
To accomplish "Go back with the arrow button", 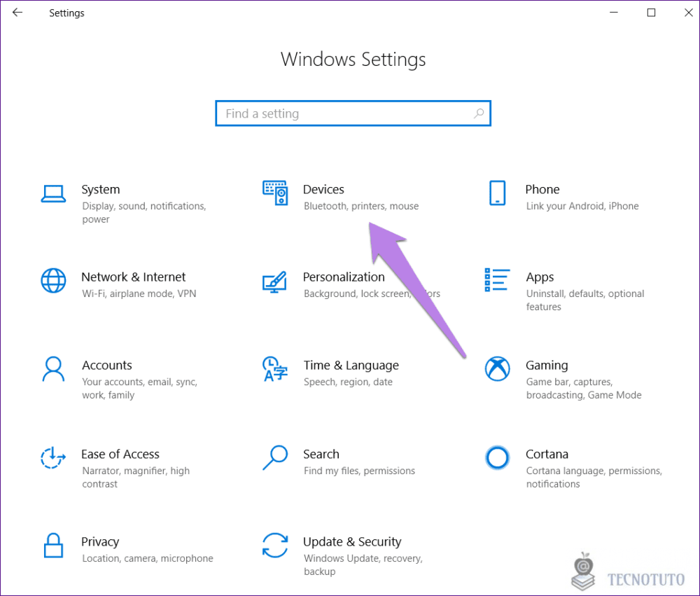I will click(17, 13).
